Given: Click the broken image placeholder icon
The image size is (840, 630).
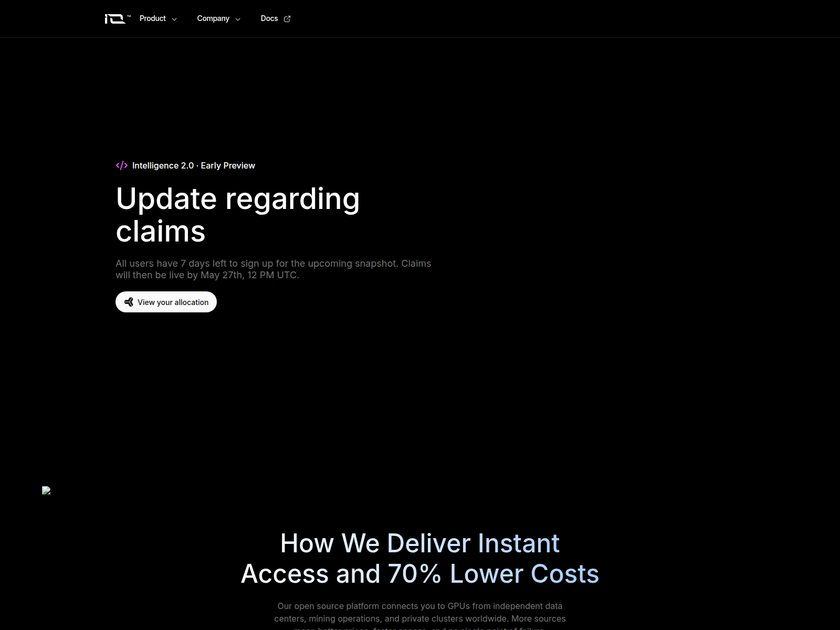Looking at the screenshot, I should coord(46,490).
